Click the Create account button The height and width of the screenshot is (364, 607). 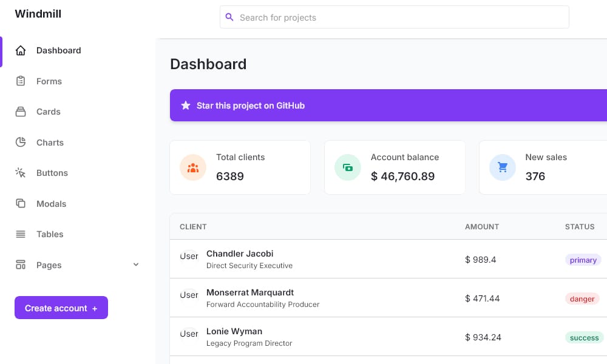click(x=61, y=308)
